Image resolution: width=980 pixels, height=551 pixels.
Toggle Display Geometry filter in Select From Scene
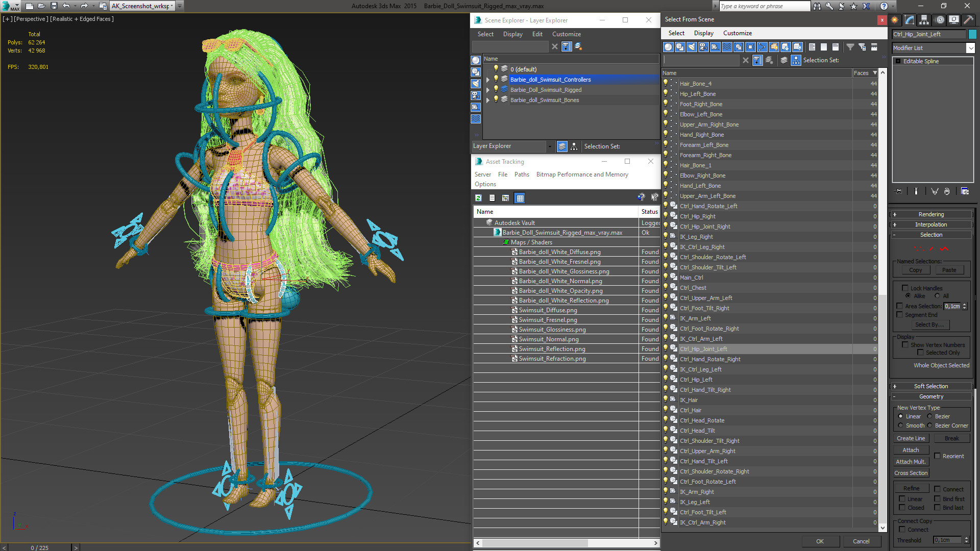(668, 47)
